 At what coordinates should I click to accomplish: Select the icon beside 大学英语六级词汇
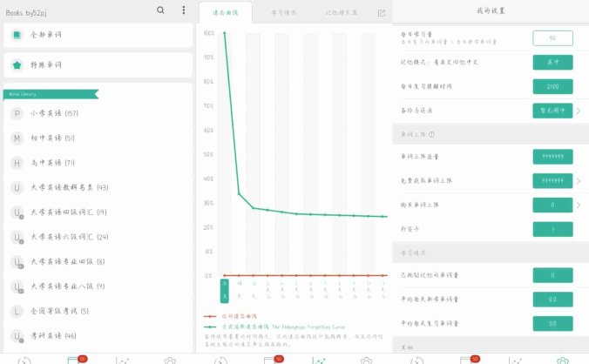point(17,237)
